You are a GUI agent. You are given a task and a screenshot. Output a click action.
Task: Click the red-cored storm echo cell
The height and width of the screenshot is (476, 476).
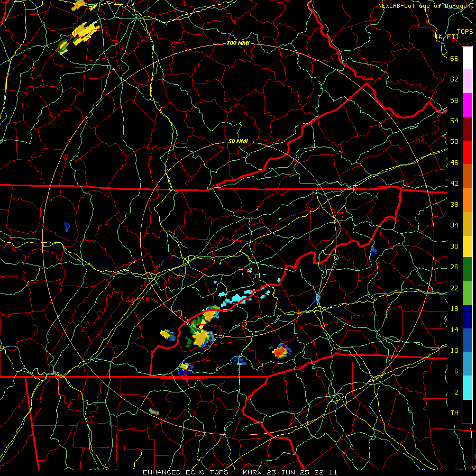click(x=280, y=351)
